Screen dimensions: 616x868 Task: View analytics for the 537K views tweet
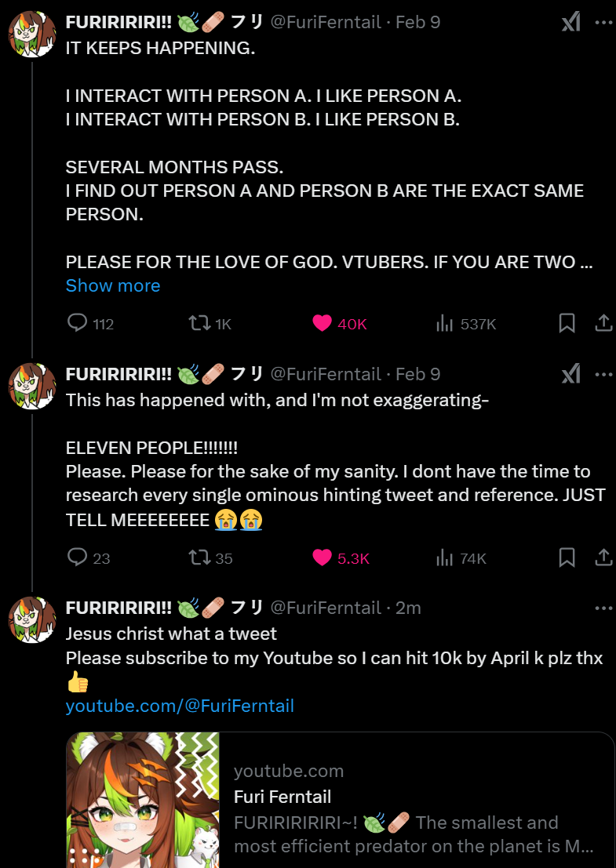[x=445, y=323]
